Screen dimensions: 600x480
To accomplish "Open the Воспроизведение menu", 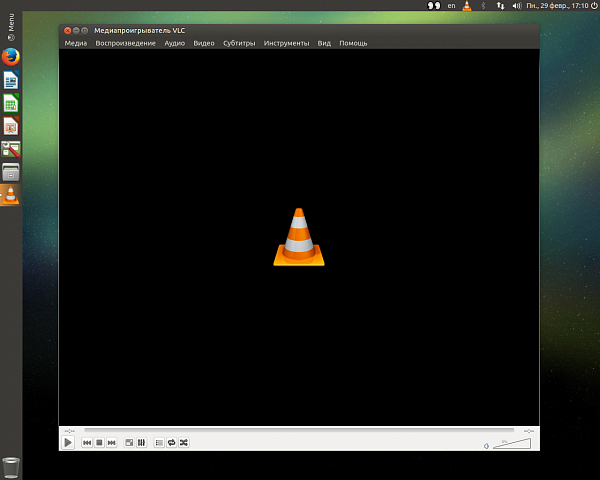I will point(126,43).
